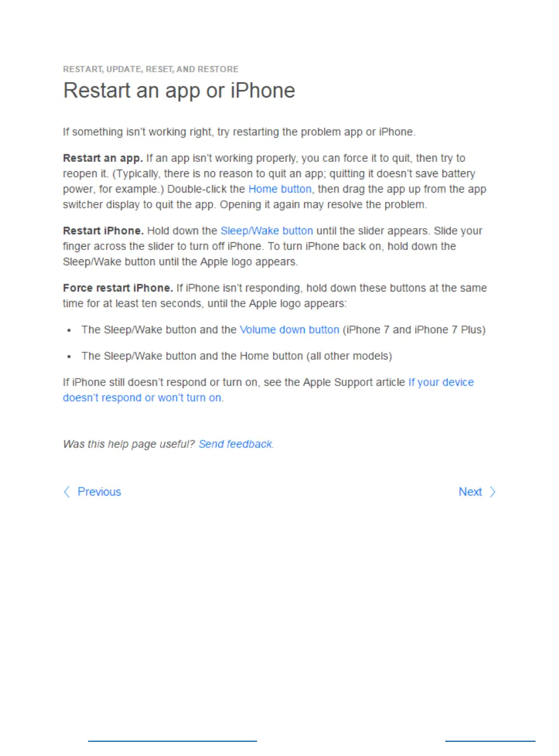This screenshot has height=756, width=559.
Task: Go to the Previous page link text
Action: [x=99, y=492]
